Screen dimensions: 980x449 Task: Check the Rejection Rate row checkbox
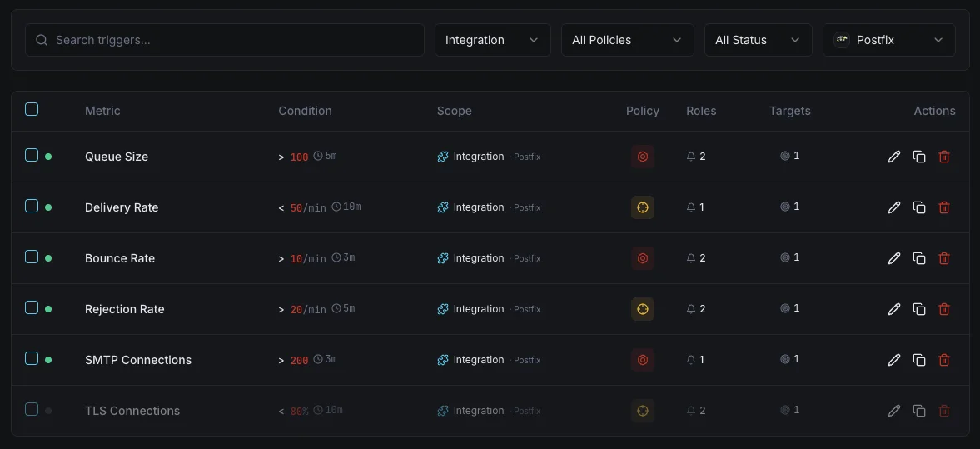pos(32,307)
